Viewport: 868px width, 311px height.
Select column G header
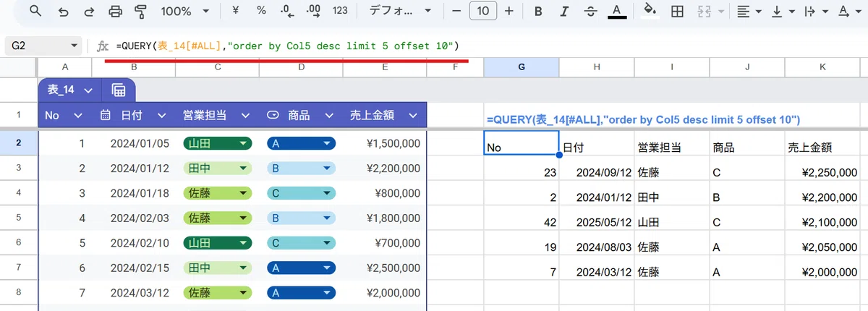point(521,67)
